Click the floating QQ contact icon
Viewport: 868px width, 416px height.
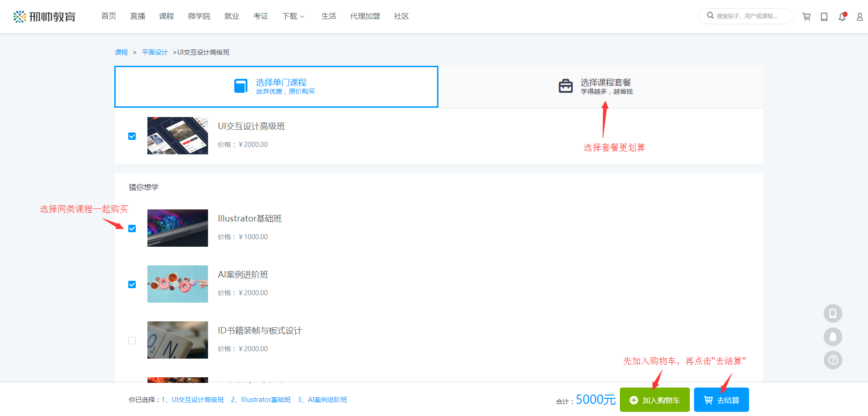click(833, 337)
